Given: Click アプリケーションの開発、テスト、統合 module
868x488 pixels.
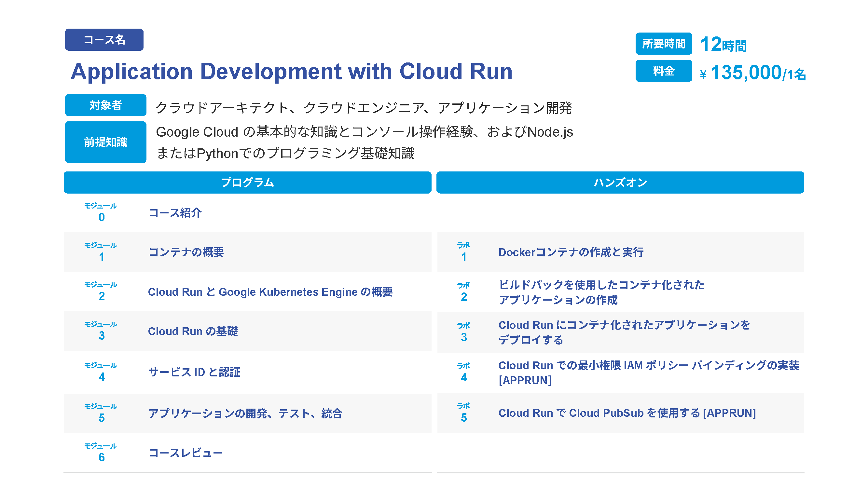Looking at the screenshot, I should coord(245,413).
